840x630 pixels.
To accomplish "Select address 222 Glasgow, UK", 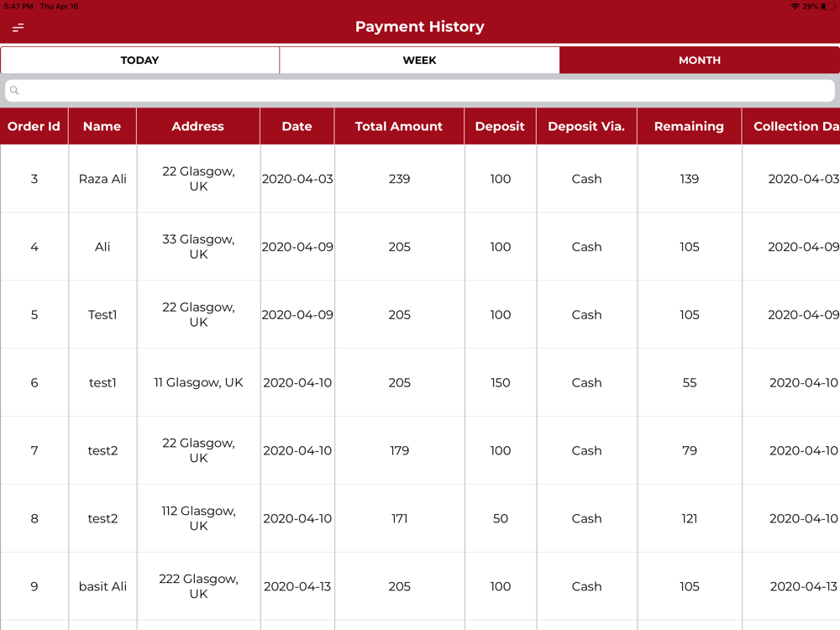I will coord(198,586).
